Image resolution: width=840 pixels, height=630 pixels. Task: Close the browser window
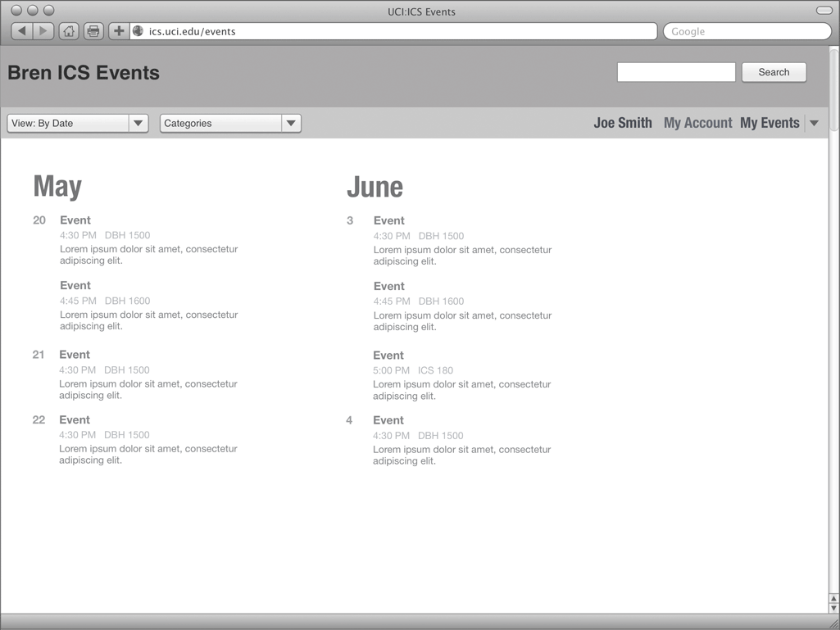tap(17, 10)
